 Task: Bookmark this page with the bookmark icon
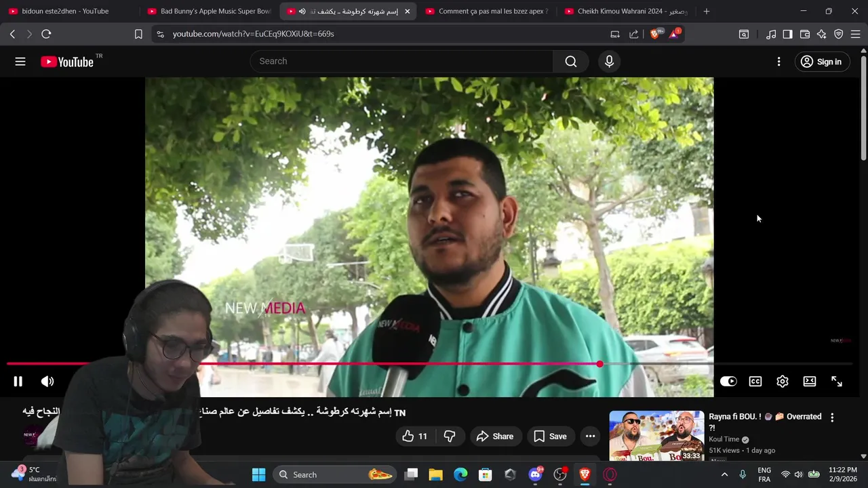138,34
